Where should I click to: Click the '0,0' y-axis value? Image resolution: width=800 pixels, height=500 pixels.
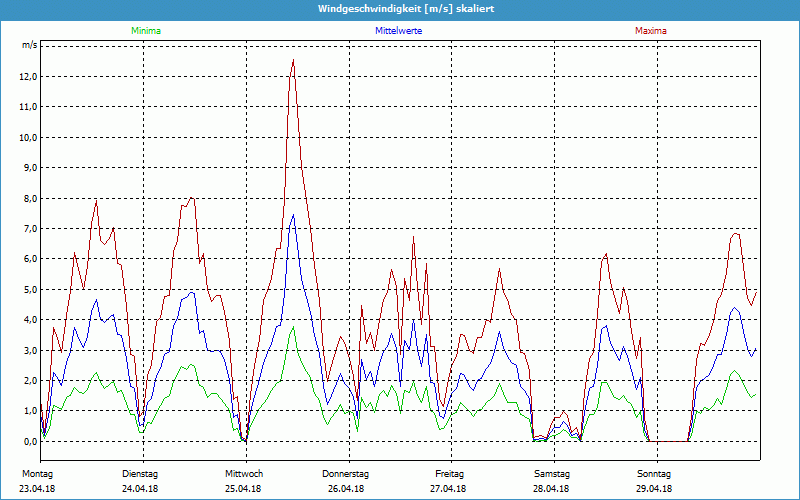tap(31, 441)
